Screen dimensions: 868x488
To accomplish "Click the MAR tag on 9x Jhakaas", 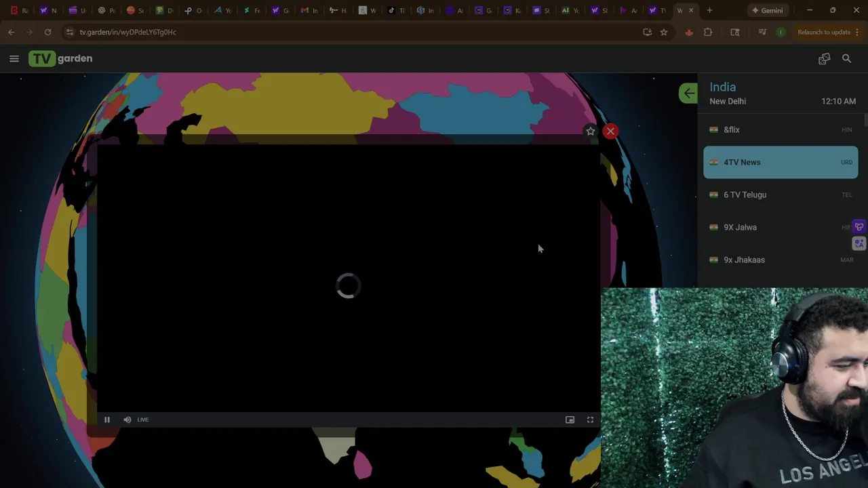I will 846,260.
